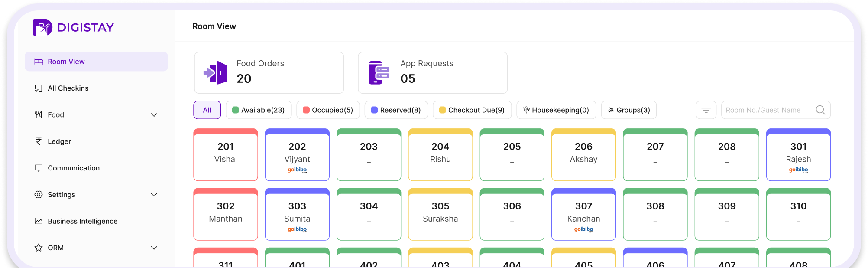Viewport: 868px width, 268px height.
Task: Filter rooms by Groups(3)
Action: (x=628, y=110)
